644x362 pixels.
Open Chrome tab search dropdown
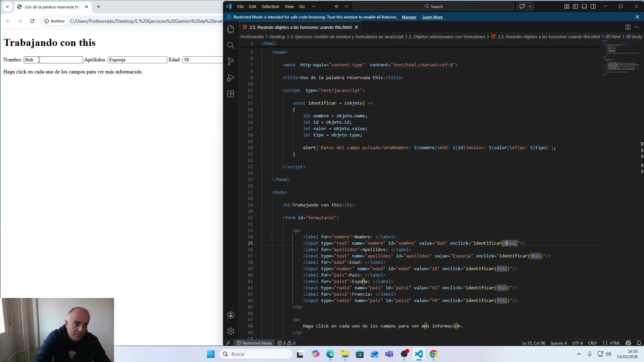tap(7, 7)
